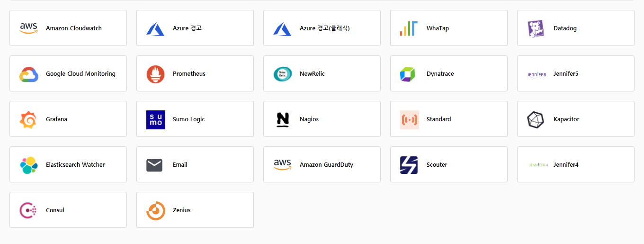Click the Dynatrace cube logo icon
This screenshot has width=644, height=244.
407,74
